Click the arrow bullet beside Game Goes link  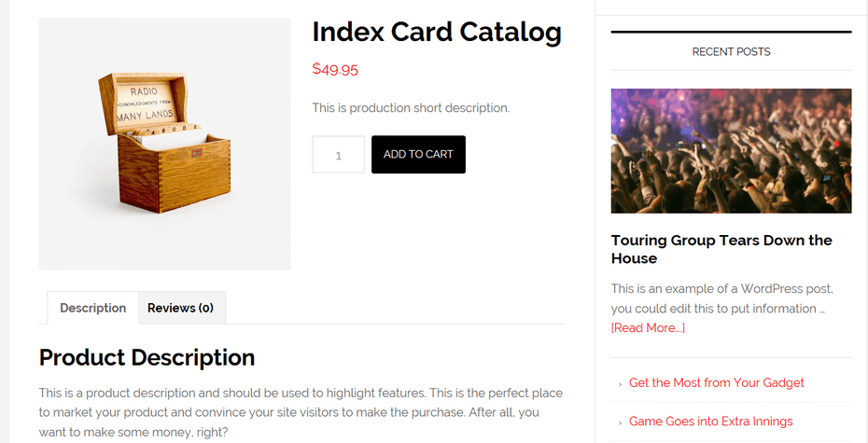[x=621, y=422]
